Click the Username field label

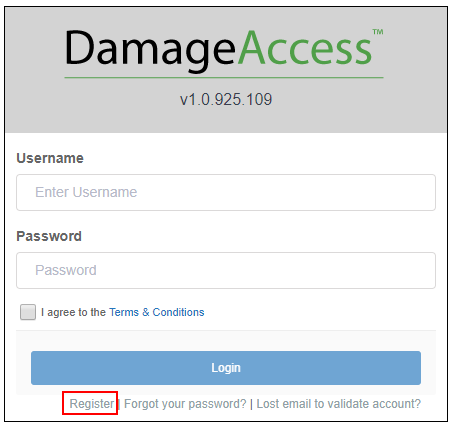click(50, 158)
